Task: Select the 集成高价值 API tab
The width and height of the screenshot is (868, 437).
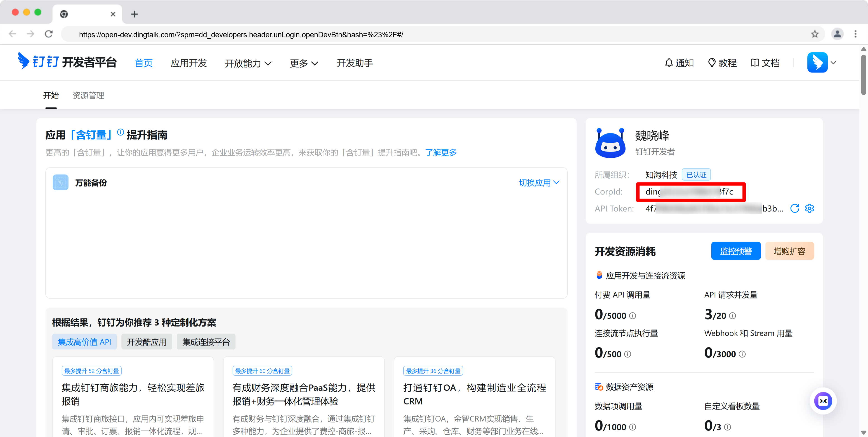Action: tap(84, 342)
